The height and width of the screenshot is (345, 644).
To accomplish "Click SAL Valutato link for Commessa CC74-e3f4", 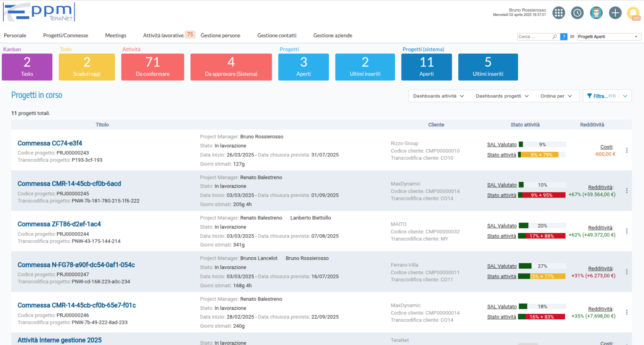I will tap(502, 144).
